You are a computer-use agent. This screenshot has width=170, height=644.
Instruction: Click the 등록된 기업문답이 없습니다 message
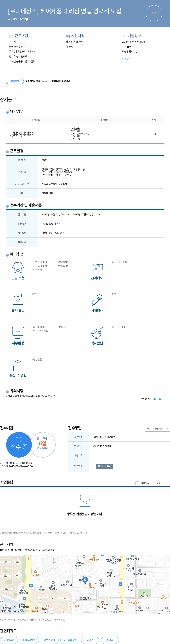[85, 514]
